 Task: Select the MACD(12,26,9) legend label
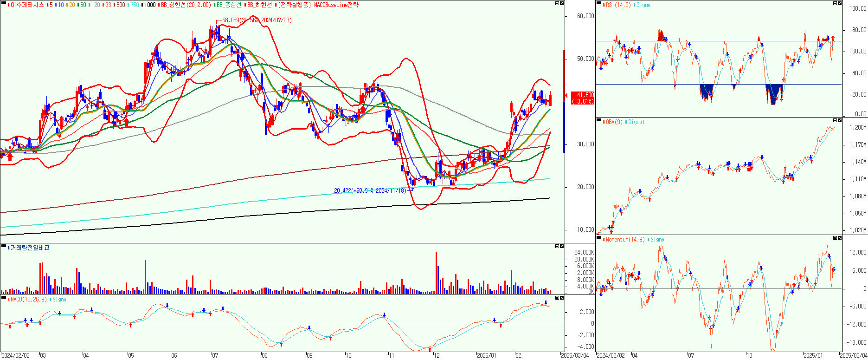(28, 300)
